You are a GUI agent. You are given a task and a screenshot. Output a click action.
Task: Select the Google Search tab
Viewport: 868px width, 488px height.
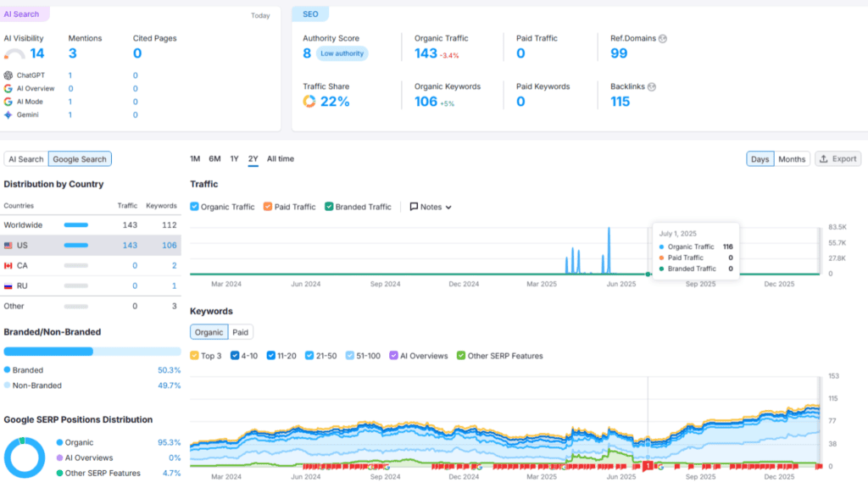[80, 158]
